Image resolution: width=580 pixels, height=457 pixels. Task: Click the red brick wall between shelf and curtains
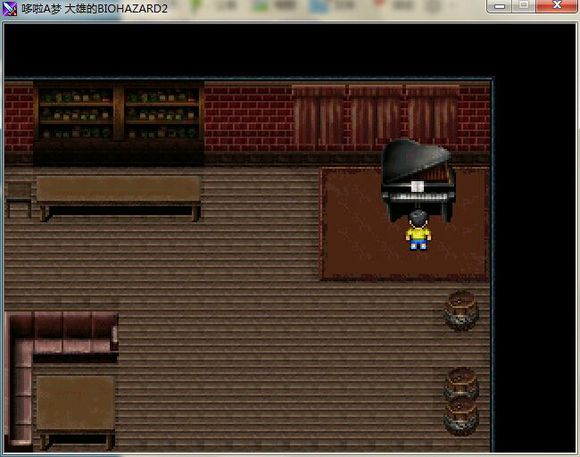click(x=248, y=118)
